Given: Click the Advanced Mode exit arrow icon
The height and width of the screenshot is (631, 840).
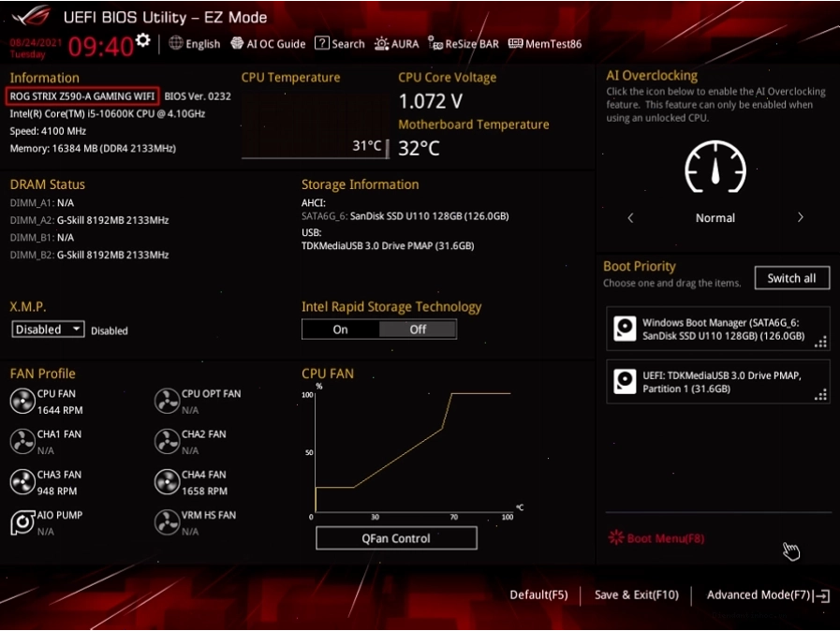Looking at the screenshot, I should tap(822, 595).
